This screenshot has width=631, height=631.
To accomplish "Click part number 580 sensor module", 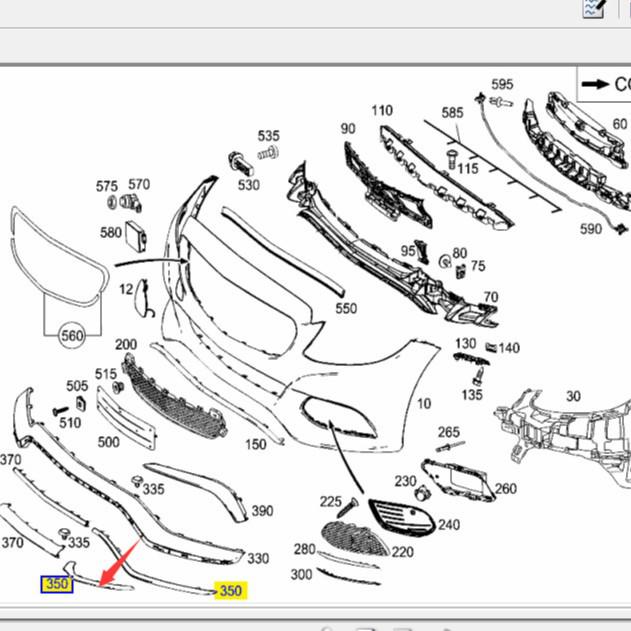I will 111,232.
